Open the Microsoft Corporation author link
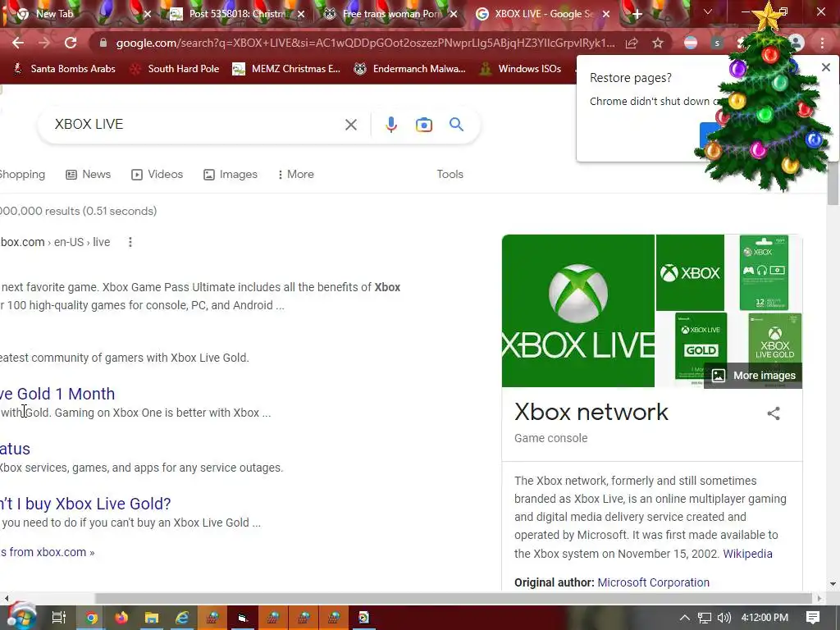840x630 pixels. [x=653, y=582]
